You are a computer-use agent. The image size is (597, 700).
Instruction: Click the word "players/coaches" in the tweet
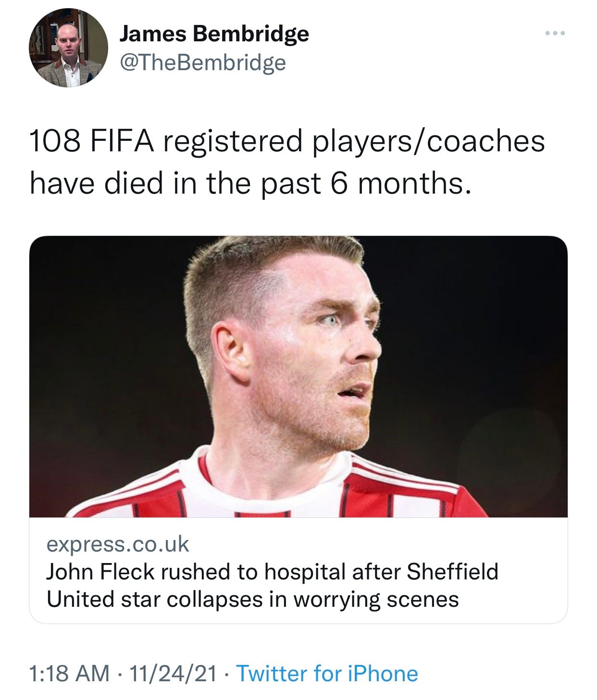(x=429, y=141)
